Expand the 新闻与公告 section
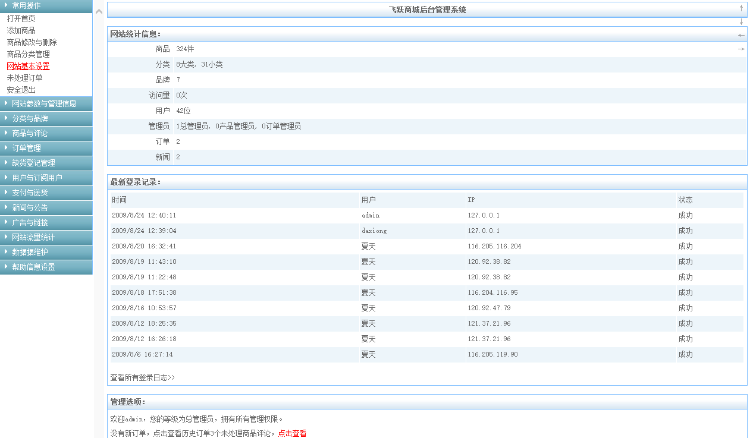Screen dimensions: 750x438 [x=46, y=208]
